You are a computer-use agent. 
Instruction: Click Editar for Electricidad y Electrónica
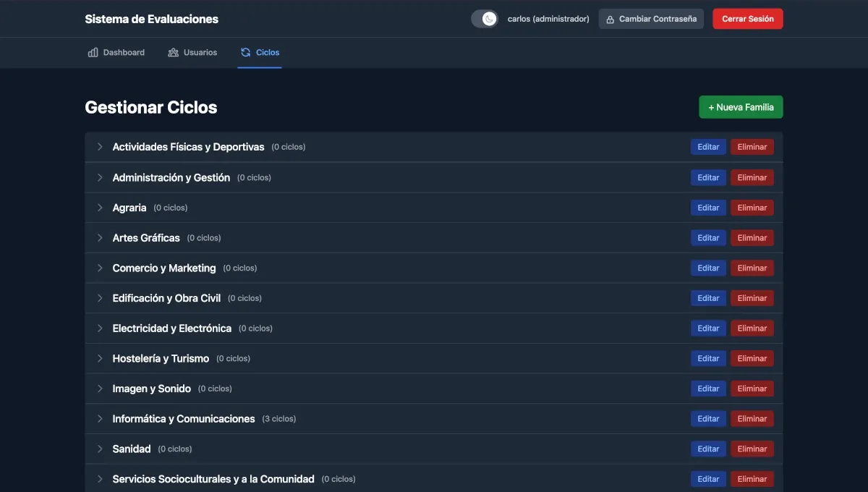tap(707, 327)
